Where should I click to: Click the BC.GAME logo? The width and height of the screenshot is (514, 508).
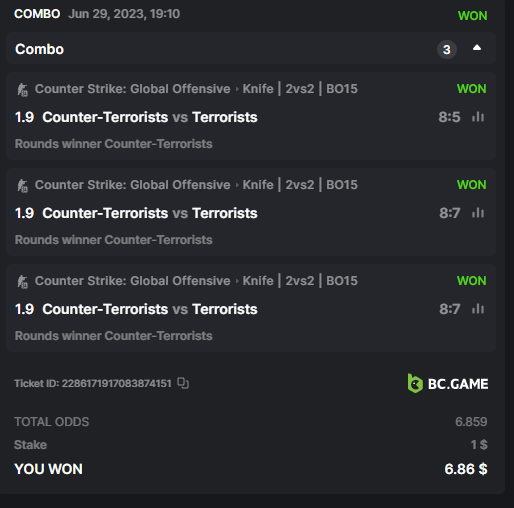pos(448,384)
